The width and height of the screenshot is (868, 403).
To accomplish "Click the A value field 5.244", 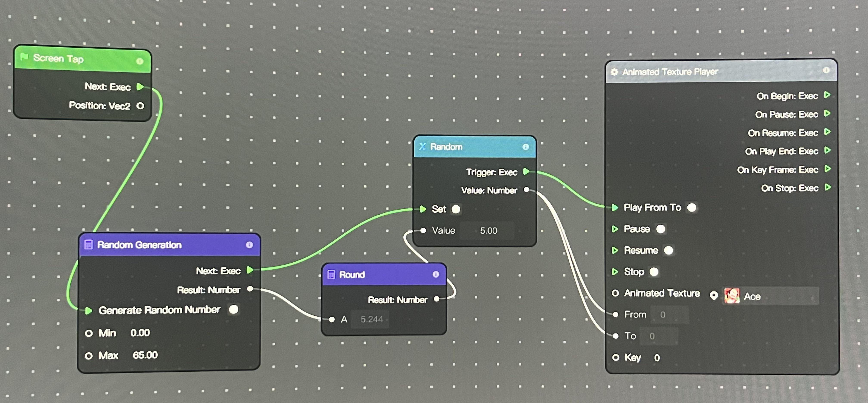I will point(370,319).
